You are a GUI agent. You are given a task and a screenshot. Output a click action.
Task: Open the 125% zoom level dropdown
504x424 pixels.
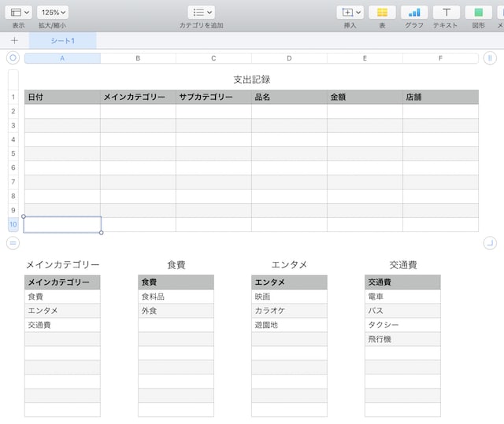tap(53, 13)
